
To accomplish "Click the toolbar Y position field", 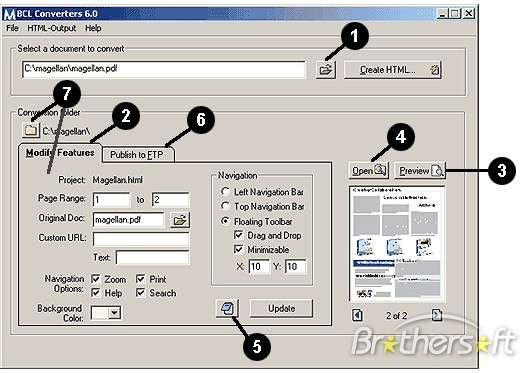I will [x=296, y=266].
